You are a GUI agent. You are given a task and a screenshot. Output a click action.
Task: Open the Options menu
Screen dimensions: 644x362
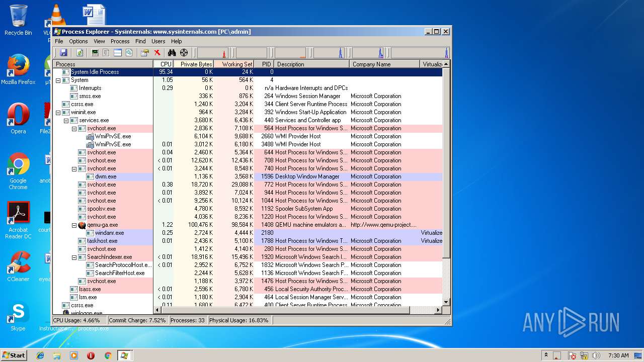(78, 41)
